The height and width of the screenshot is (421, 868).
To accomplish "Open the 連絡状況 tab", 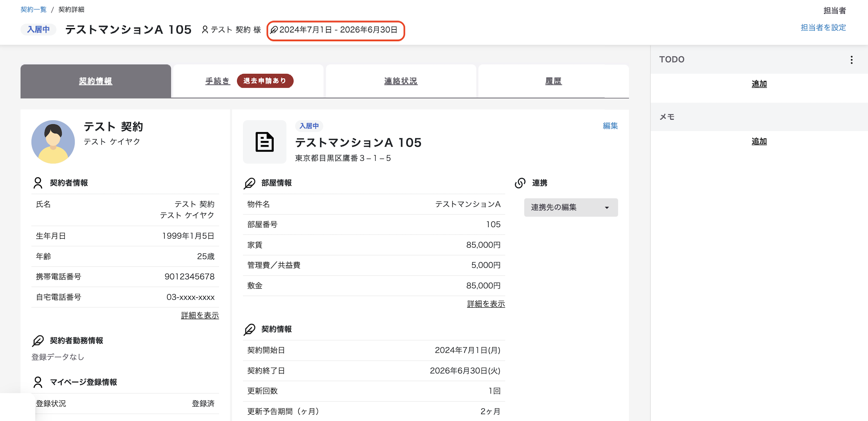I will tap(401, 81).
